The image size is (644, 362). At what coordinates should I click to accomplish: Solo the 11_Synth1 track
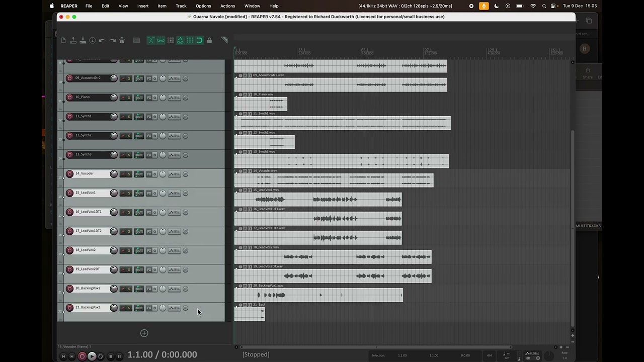129,117
